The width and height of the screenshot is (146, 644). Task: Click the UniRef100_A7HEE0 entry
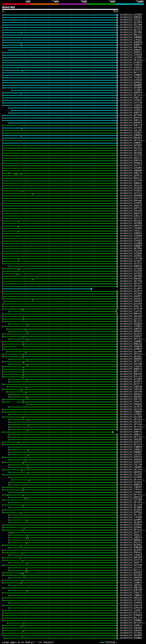(x=131, y=326)
